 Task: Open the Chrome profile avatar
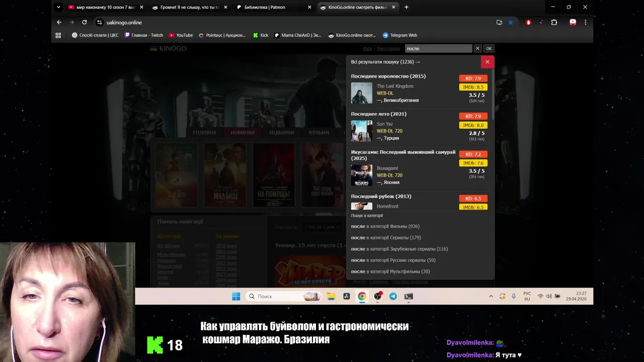(x=573, y=22)
